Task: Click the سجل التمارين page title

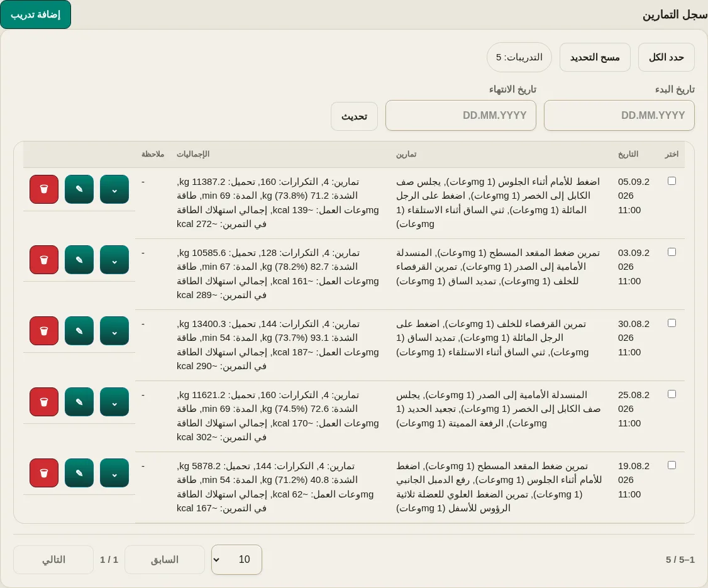Action: point(675,15)
